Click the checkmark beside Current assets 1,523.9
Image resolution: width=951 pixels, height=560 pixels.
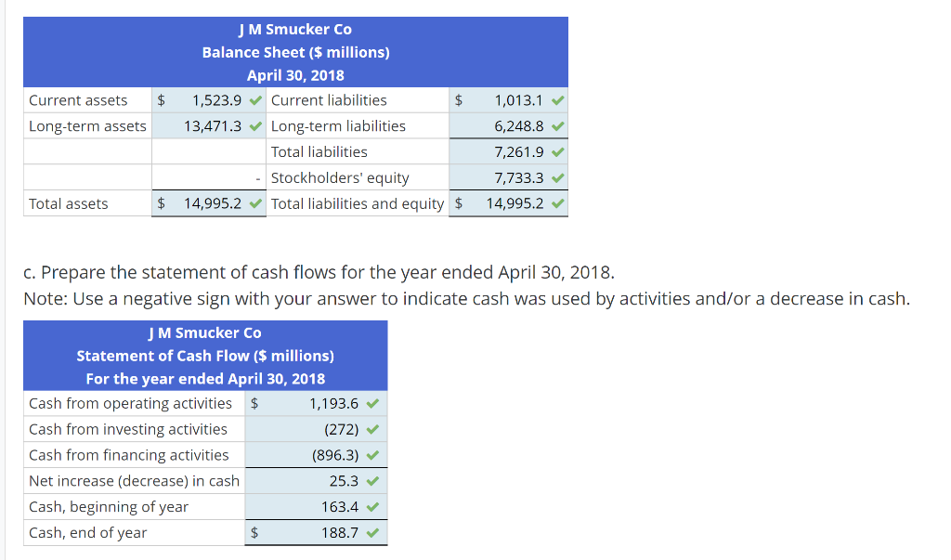[254, 99]
